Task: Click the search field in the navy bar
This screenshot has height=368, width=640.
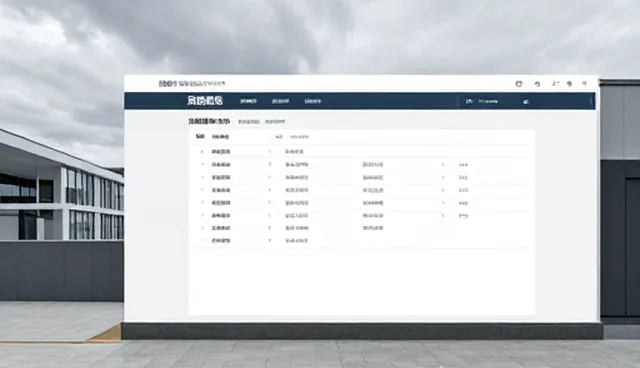Action: point(488,101)
